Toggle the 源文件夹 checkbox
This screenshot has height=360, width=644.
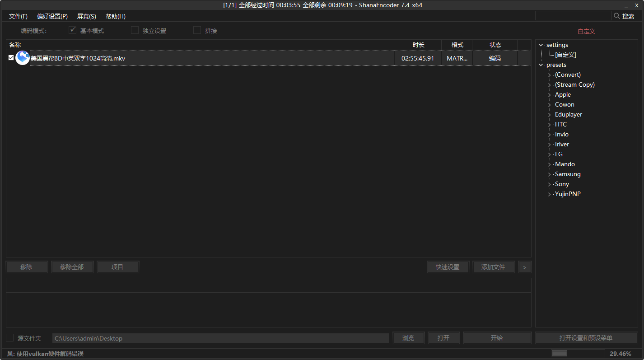click(9, 338)
